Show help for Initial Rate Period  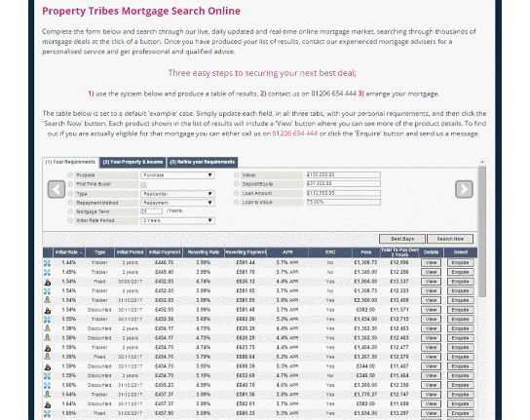[70, 220]
